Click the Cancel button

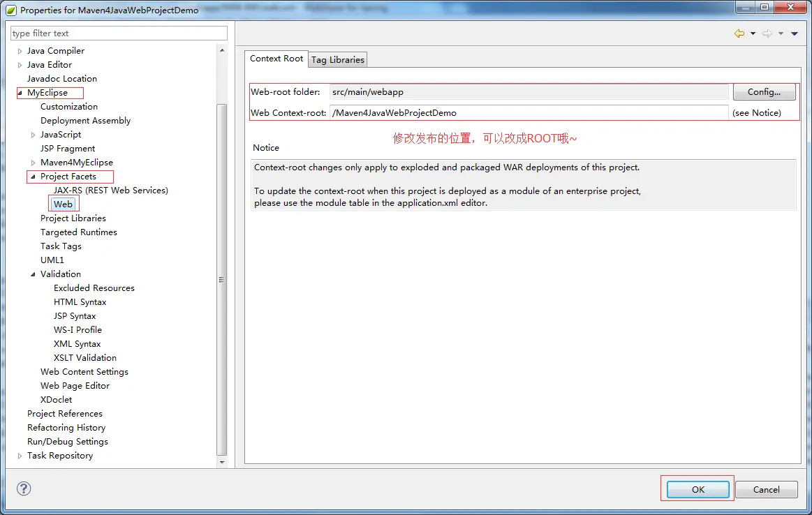tap(766, 489)
